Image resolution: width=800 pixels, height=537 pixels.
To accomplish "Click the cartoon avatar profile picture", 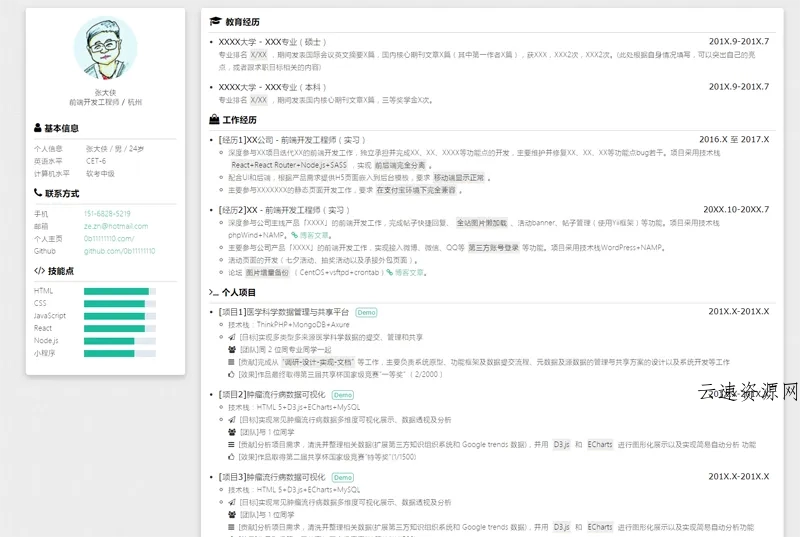I will point(106,52).
